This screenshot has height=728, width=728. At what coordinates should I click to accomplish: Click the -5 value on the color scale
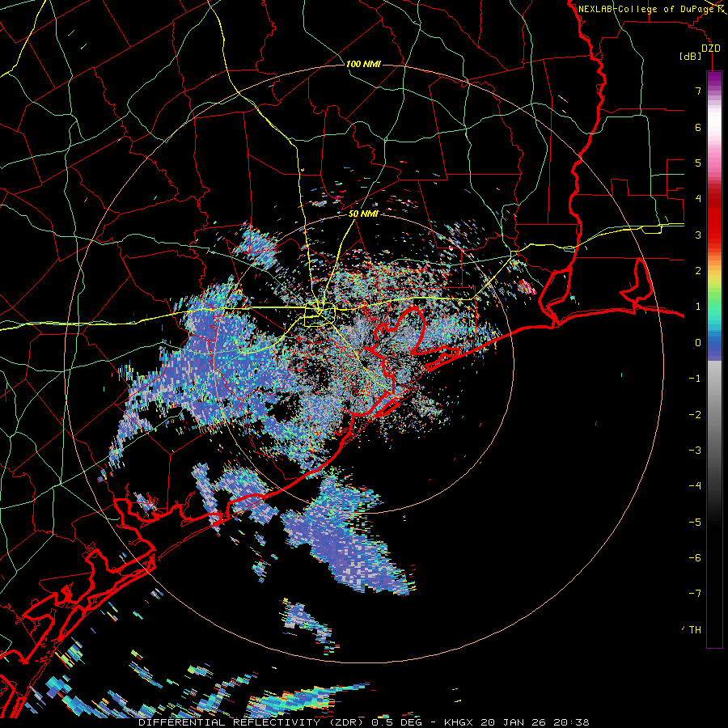(695, 523)
